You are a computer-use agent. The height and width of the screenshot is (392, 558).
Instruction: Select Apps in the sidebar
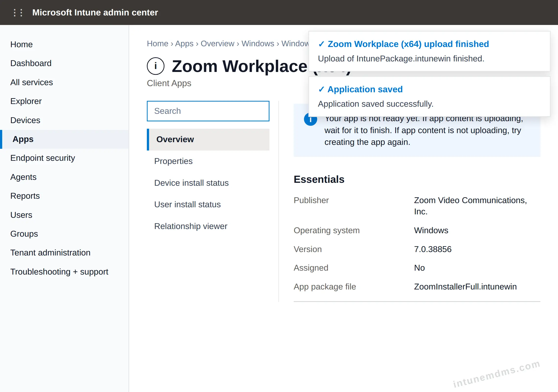[64, 139]
